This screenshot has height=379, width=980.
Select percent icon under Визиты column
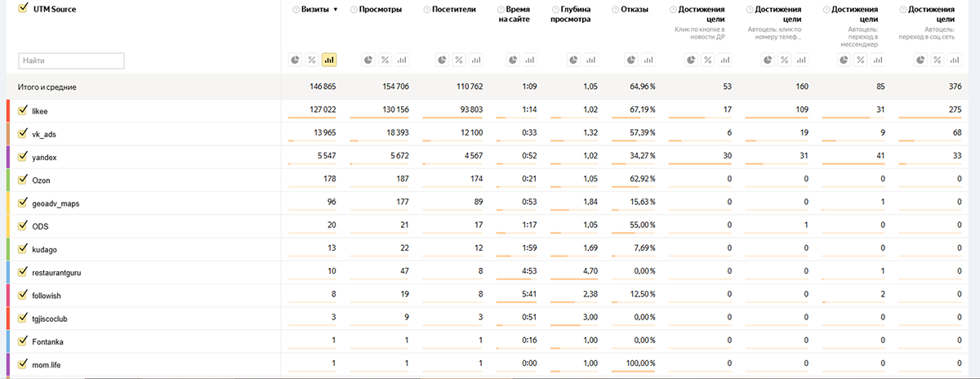[x=312, y=60]
